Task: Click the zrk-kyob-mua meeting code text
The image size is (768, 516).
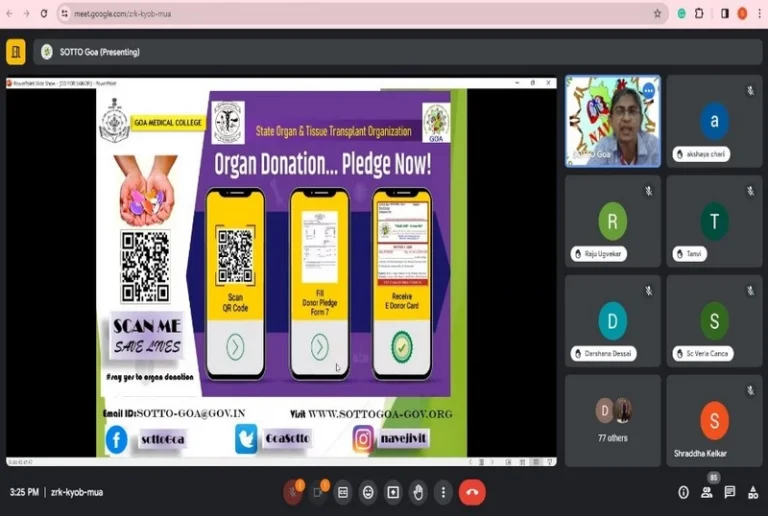Action: [x=77, y=493]
